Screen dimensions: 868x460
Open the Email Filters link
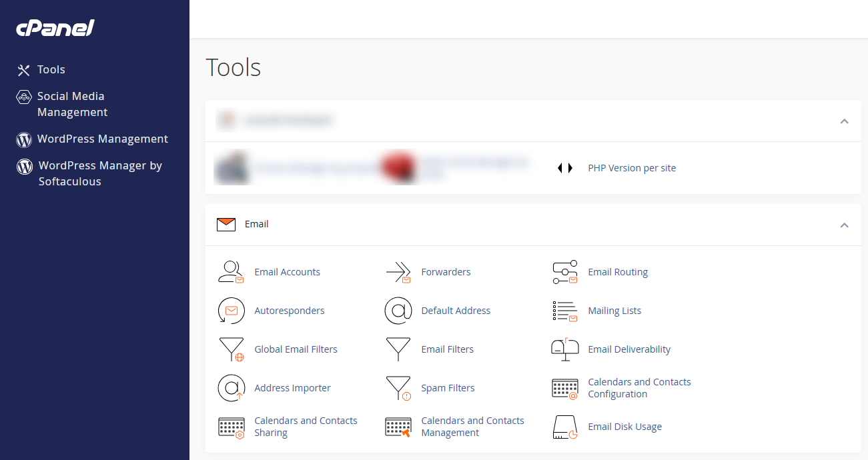[x=448, y=349]
